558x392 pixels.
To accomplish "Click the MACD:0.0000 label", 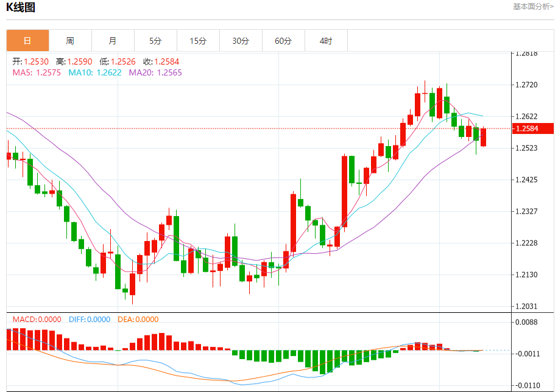I will 37,320.
